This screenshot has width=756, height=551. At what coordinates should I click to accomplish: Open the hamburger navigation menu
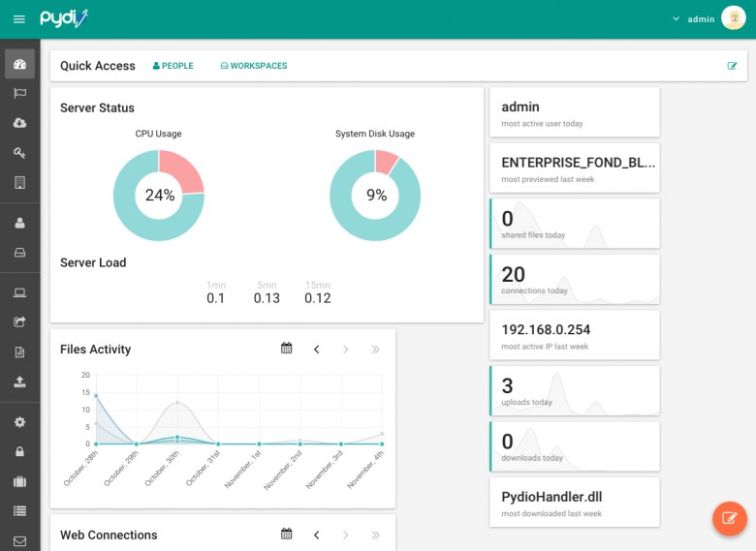[x=19, y=19]
